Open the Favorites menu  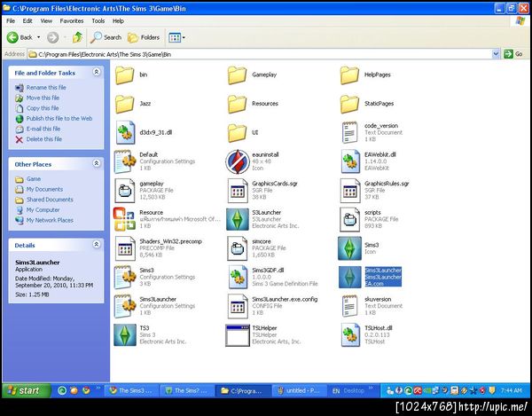point(72,21)
